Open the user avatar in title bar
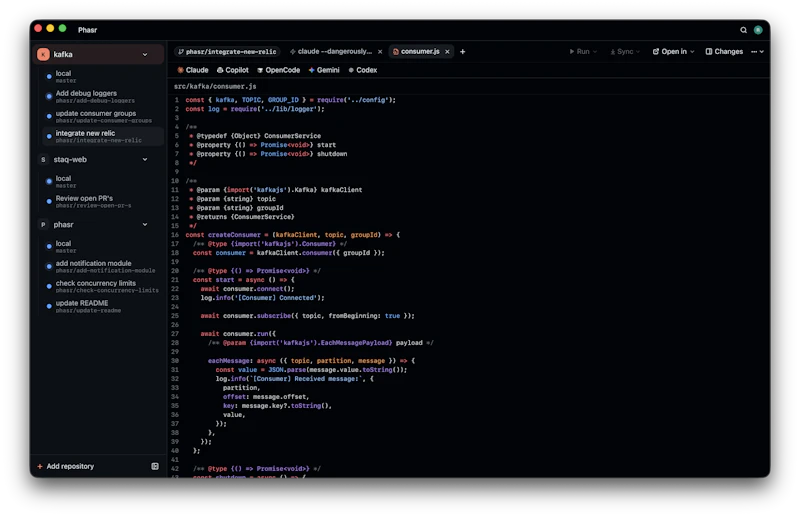Image resolution: width=800 pixels, height=517 pixels. [x=758, y=30]
